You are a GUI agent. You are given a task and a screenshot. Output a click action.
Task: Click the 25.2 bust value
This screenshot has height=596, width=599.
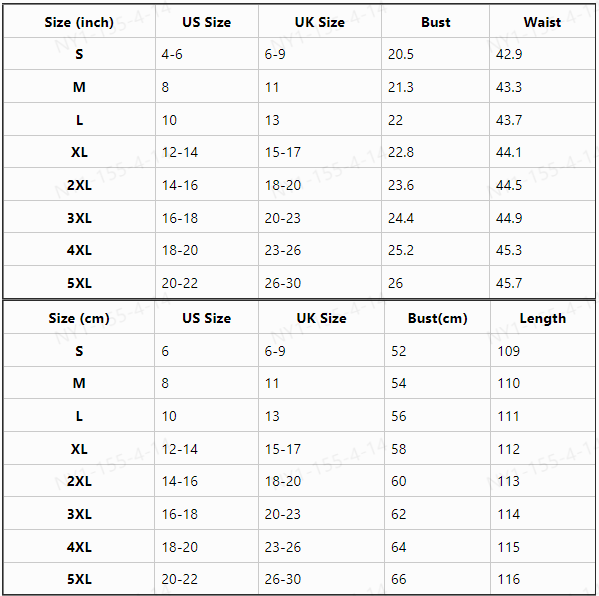tap(401, 250)
